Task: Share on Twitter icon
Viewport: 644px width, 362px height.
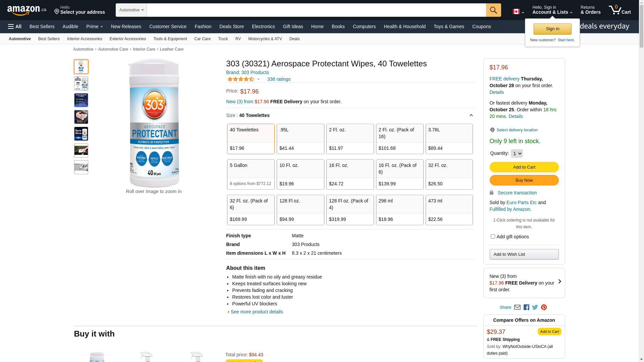Action: pos(535,307)
